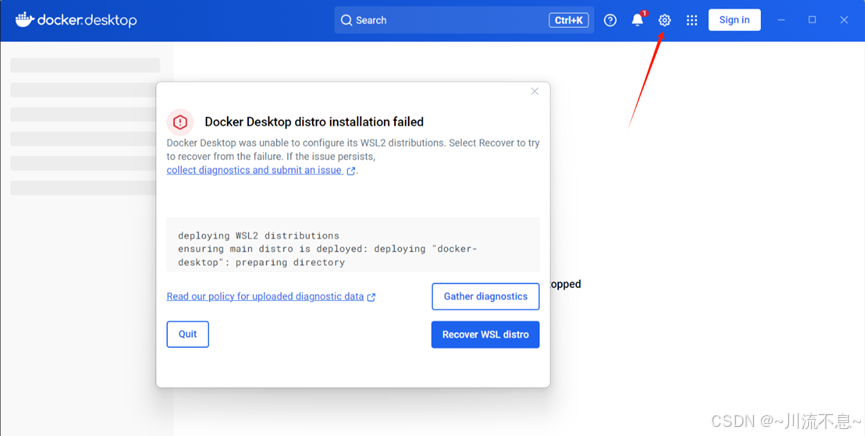Click the Sign in button
865x436 pixels.
734,20
